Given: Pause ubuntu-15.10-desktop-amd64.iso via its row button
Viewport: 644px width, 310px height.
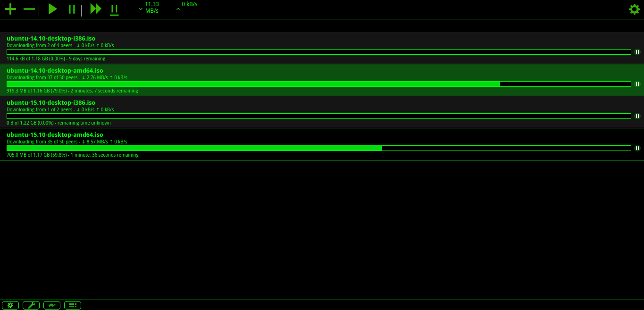Looking at the screenshot, I should (x=637, y=148).
